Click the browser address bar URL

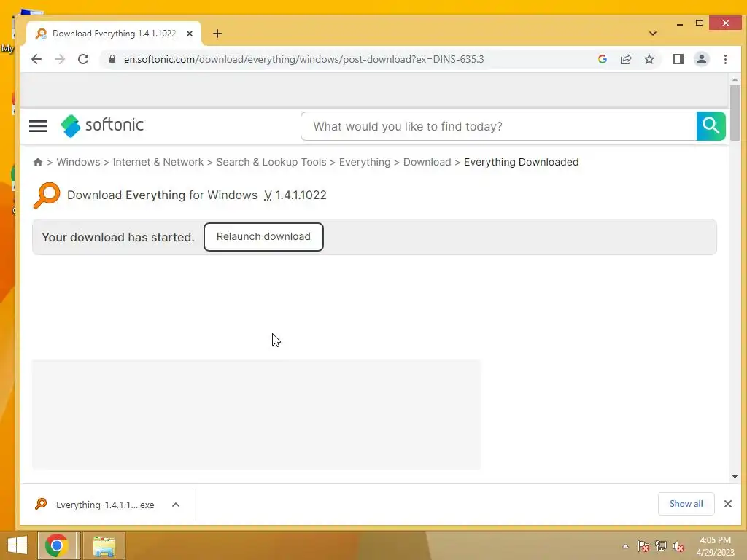(x=304, y=59)
